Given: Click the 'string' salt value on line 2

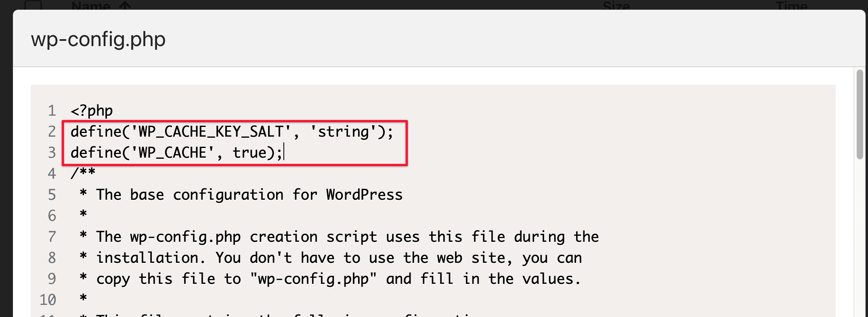Looking at the screenshot, I should 343,132.
